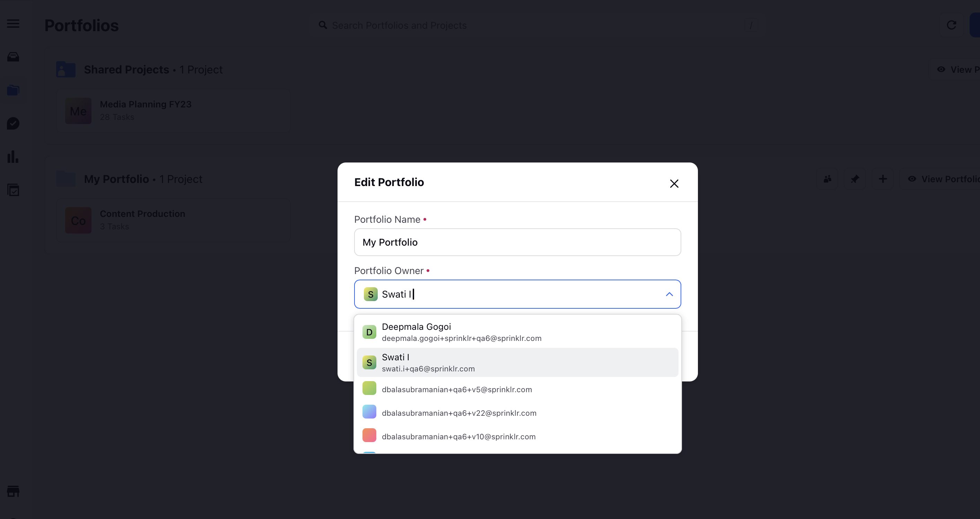Viewport: 980px width, 519px height.
Task: Click the plus add-project icon
Action: click(x=883, y=179)
